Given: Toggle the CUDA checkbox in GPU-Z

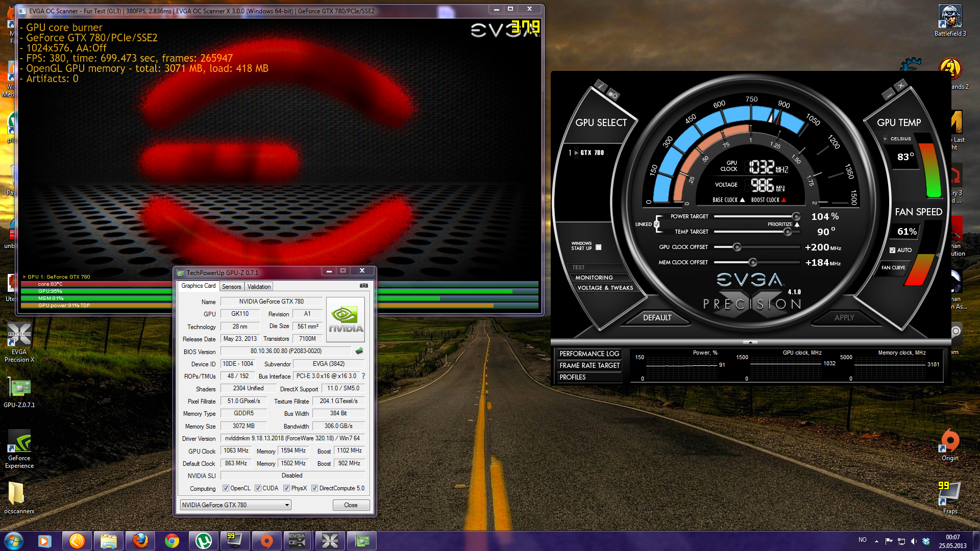Looking at the screenshot, I should click(258, 488).
